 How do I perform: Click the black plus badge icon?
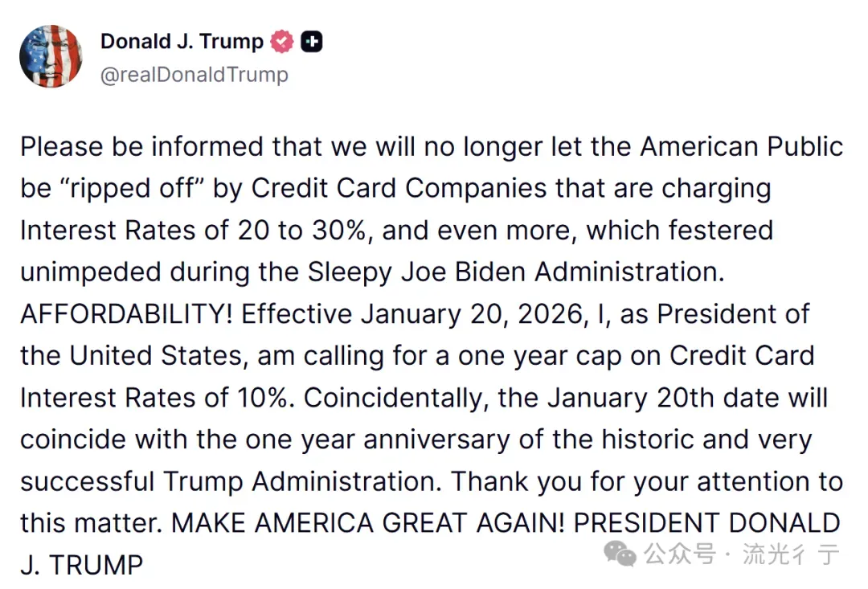click(312, 42)
